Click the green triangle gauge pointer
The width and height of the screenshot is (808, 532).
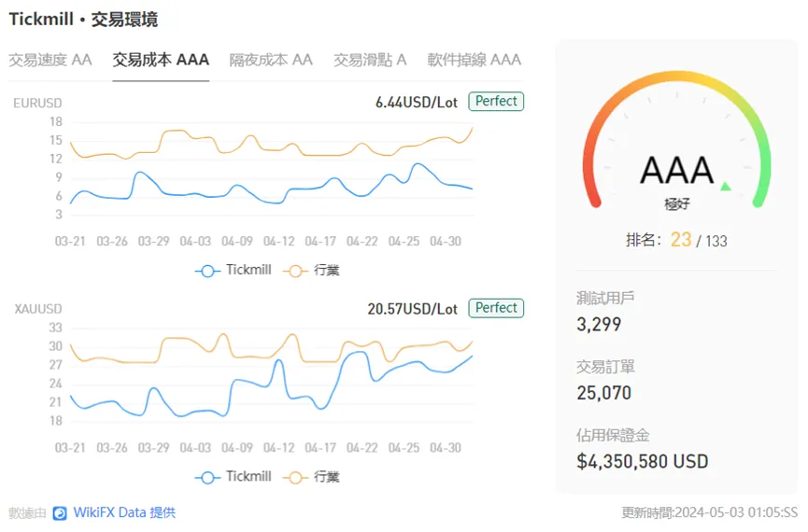pyautogui.click(x=726, y=186)
